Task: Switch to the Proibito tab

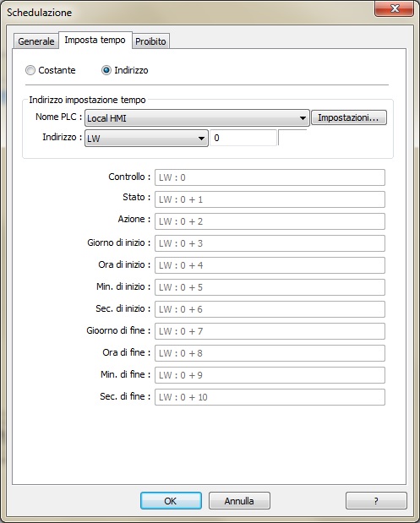Action: point(150,41)
